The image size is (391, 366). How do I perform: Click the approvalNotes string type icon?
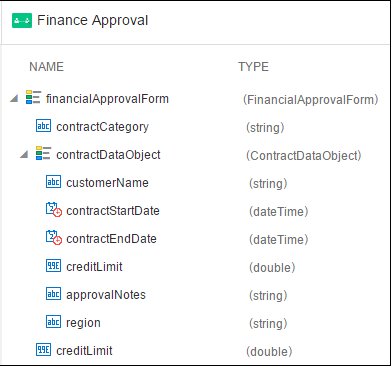coord(53,294)
